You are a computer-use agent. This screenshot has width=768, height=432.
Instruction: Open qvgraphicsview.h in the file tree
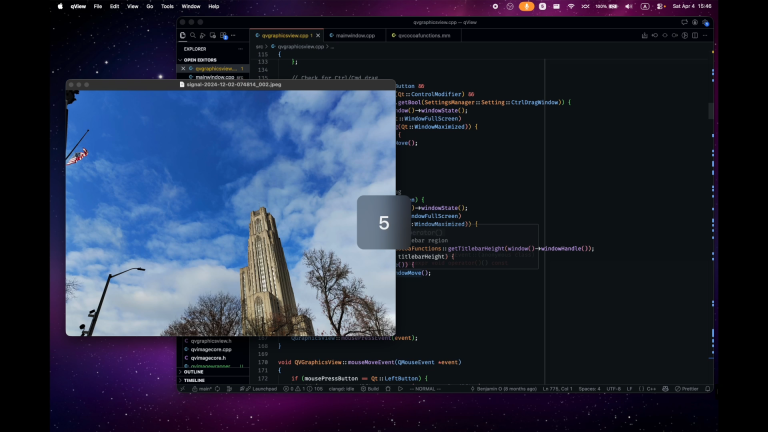click(x=211, y=341)
